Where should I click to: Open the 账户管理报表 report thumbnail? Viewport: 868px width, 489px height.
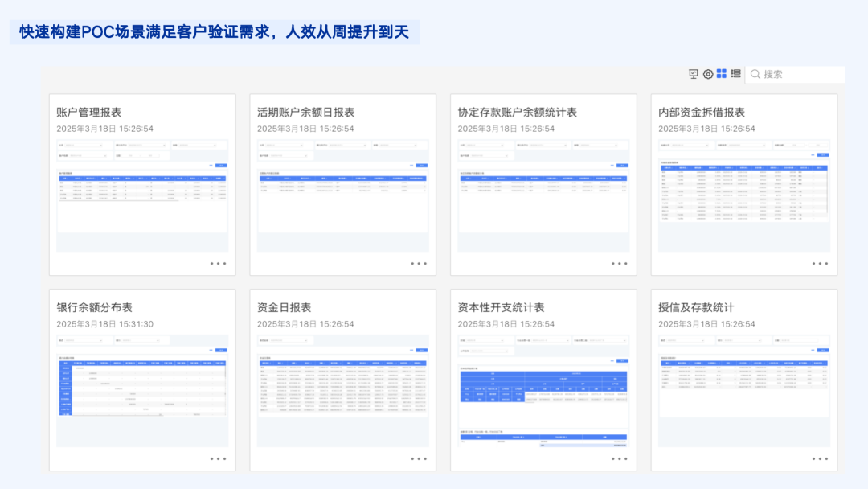point(141,193)
